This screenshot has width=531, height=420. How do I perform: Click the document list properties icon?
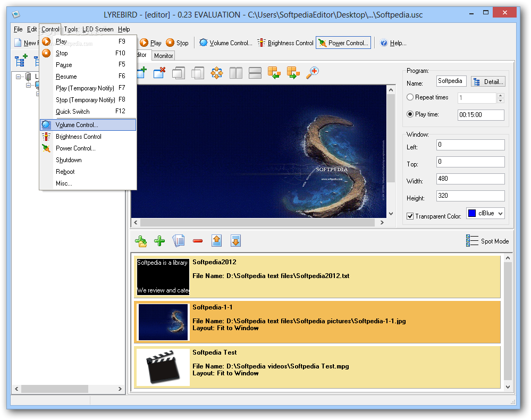click(179, 241)
